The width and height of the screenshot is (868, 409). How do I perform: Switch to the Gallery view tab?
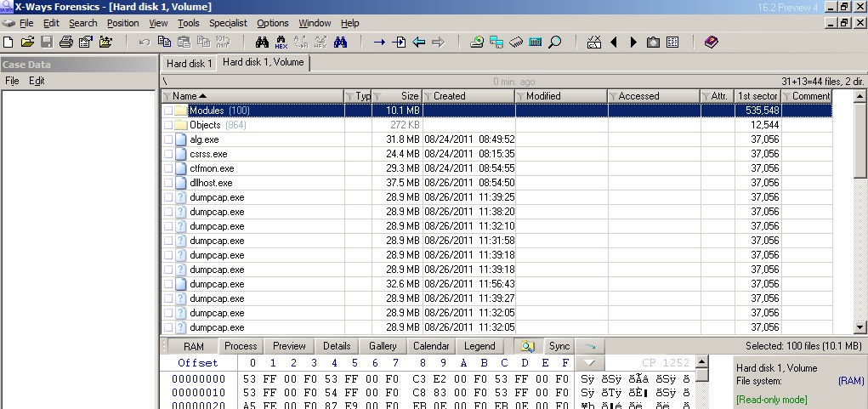pyautogui.click(x=383, y=346)
